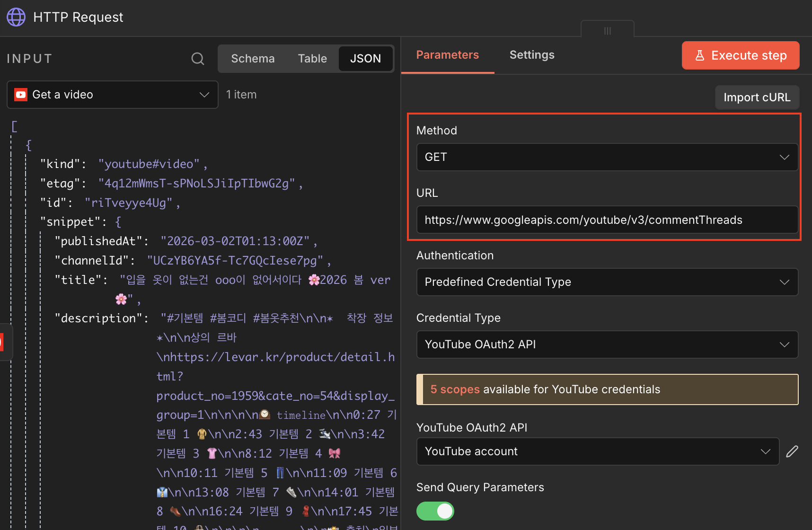The width and height of the screenshot is (812, 530).
Task: Click the Send Query Parameters label
Action: (x=480, y=487)
